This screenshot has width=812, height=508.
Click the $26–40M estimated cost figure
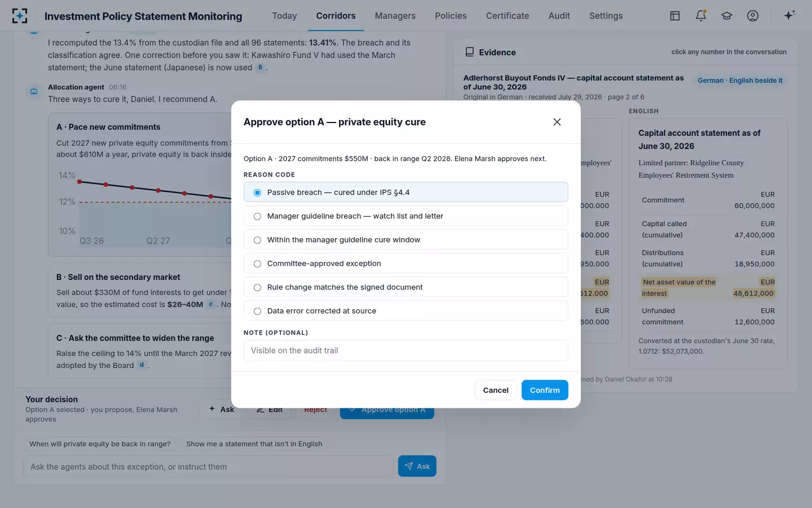(185, 304)
